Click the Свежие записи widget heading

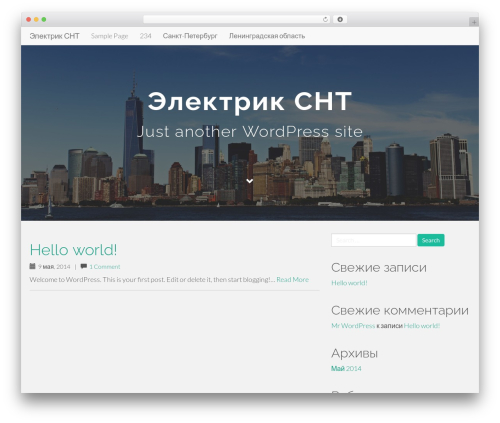click(379, 267)
